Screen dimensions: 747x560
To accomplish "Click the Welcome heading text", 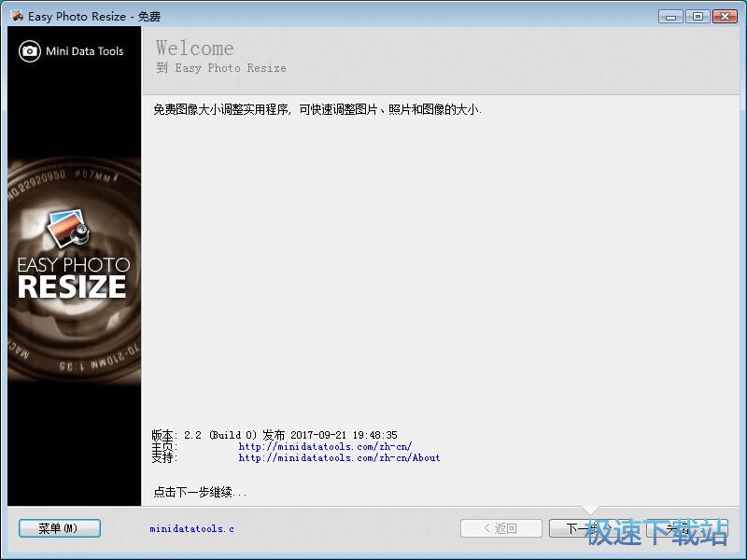I will (195, 48).
